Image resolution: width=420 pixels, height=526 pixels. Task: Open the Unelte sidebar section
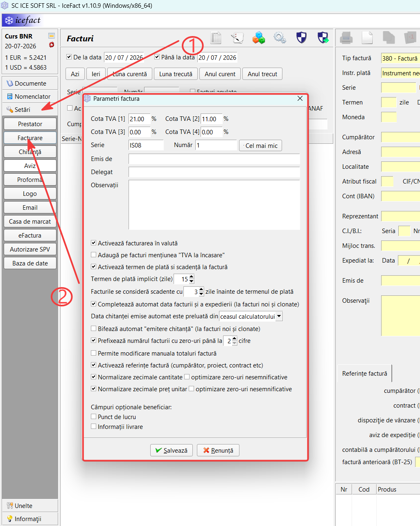[30, 506]
